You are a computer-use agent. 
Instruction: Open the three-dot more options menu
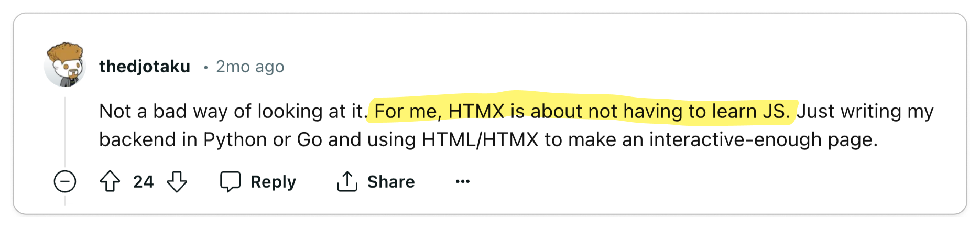point(463,182)
